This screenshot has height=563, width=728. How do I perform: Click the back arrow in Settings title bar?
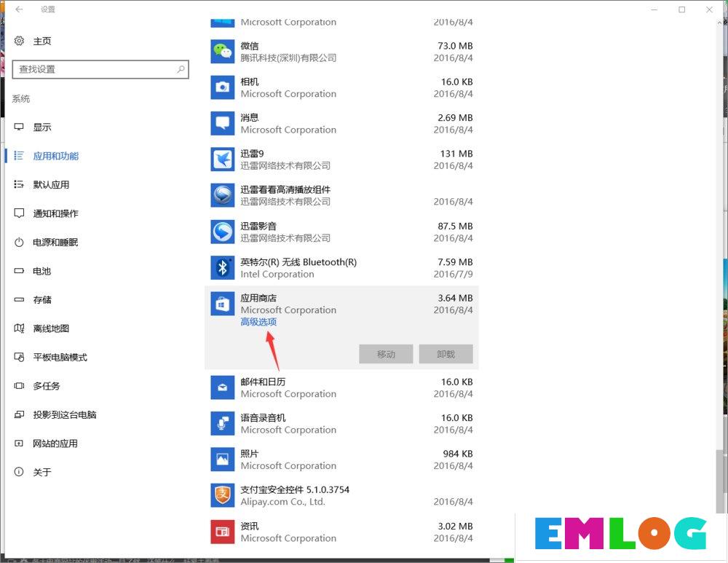(19, 9)
